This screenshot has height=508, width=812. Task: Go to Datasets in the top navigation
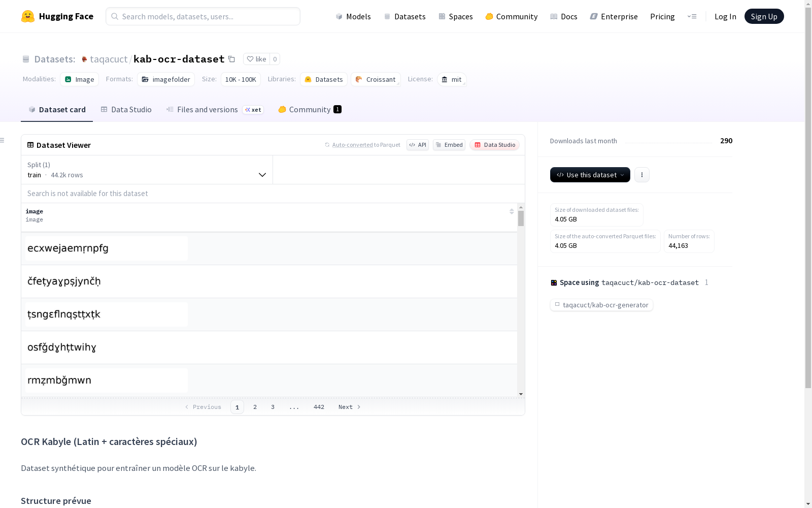tap(404, 16)
